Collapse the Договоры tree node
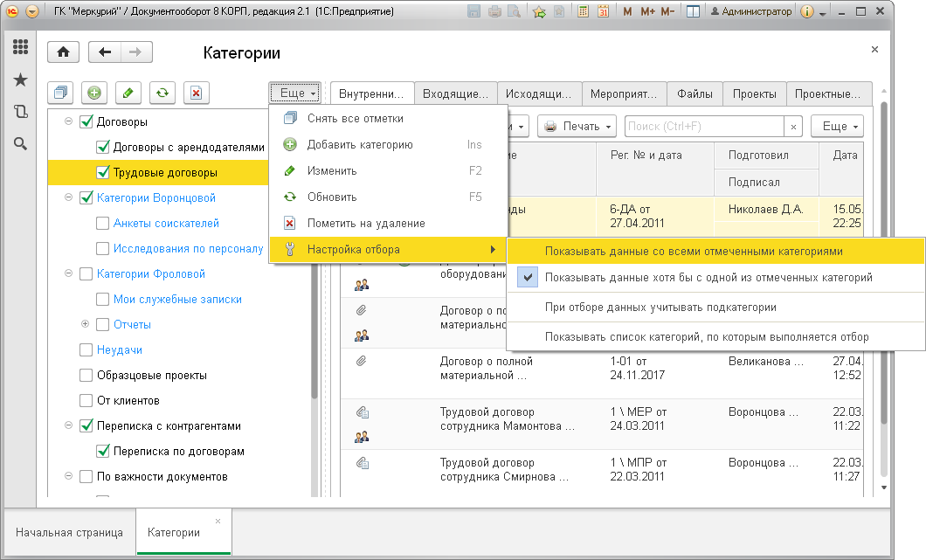926x560 pixels. pos(68,121)
